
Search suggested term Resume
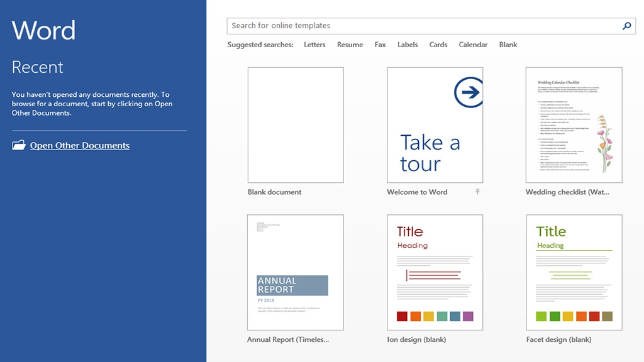click(x=350, y=45)
